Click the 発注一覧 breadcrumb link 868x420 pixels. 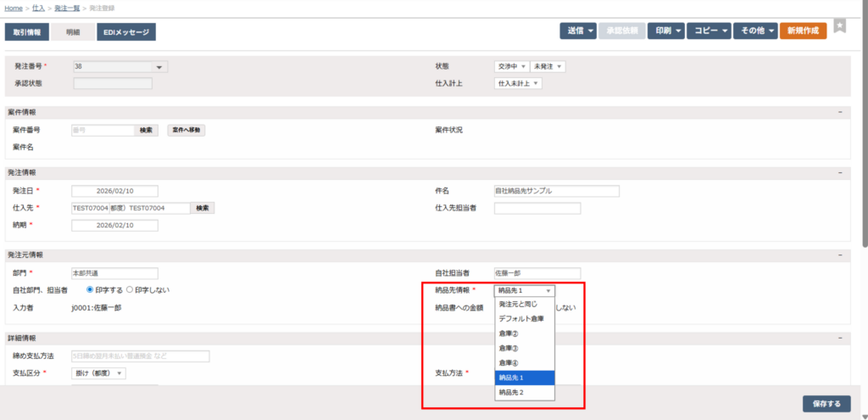(67, 8)
